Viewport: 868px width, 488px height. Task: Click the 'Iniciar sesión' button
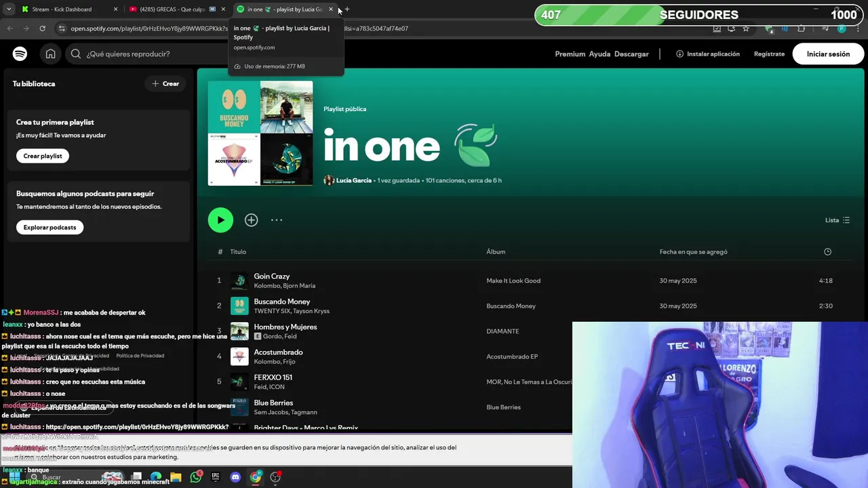tap(828, 54)
